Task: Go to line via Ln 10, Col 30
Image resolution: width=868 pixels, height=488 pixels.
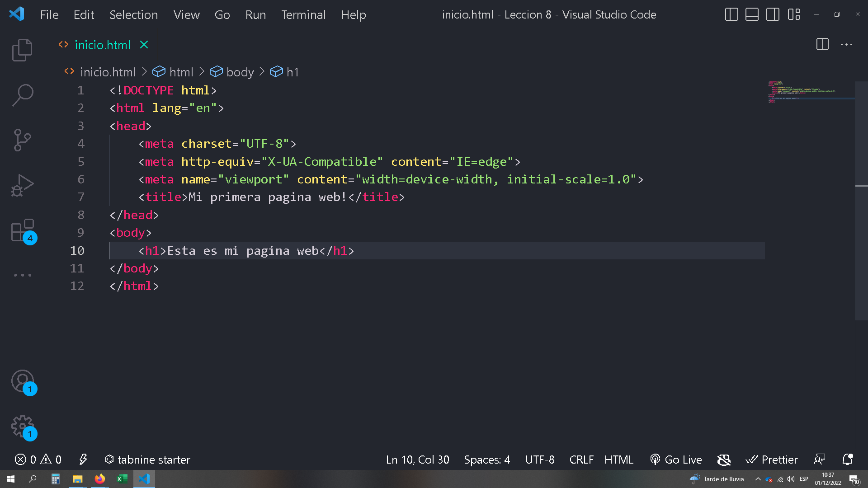Action: 417,460
